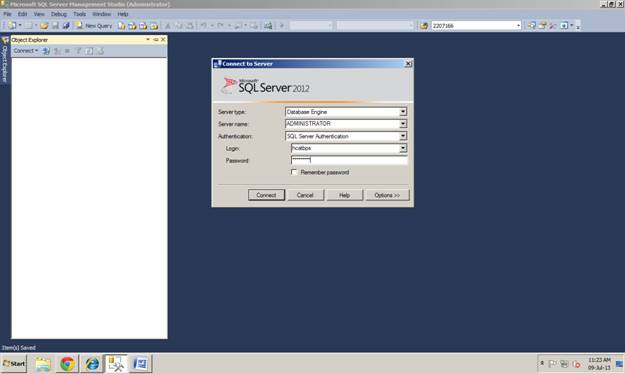Open the Debug menu
Screen dimensions: 625x374
click(x=59, y=14)
